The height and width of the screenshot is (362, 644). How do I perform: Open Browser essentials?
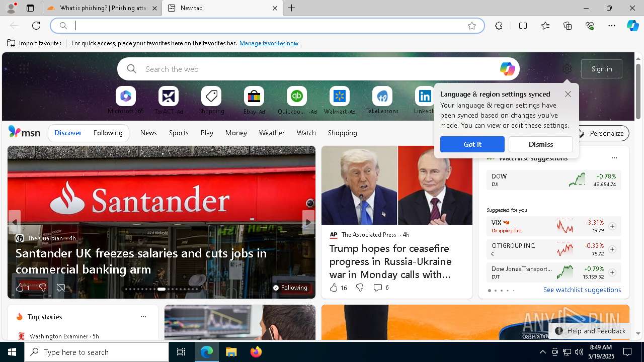(590, 26)
